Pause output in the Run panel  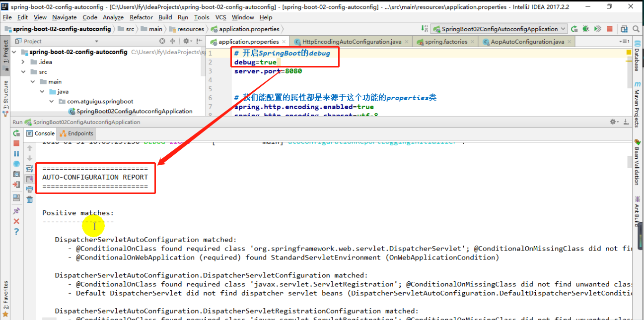(x=16, y=153)
